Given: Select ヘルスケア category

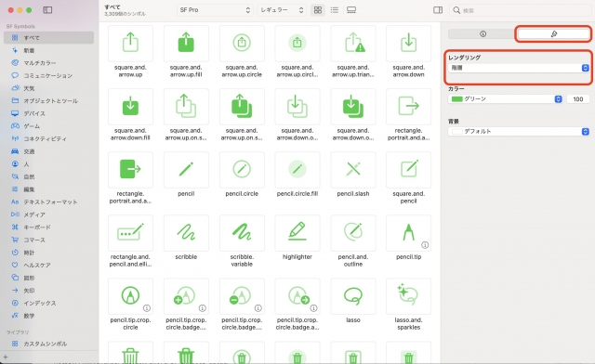Looking at the screenshot, I should point(49,265).
